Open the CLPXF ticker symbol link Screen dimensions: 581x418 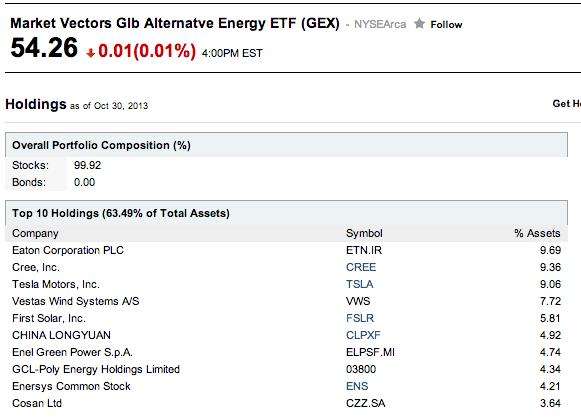click(363, 335)
